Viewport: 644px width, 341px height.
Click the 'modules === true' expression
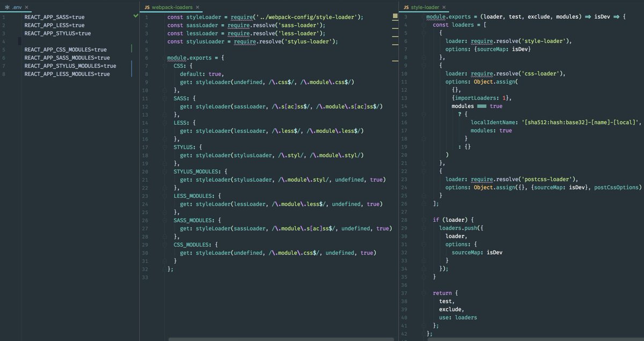tap(477, 107)
